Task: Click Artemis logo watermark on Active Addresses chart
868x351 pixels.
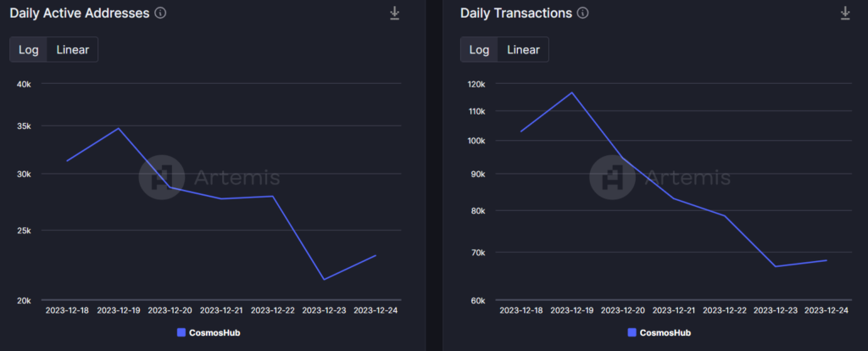Action: (x=161, y=177)
